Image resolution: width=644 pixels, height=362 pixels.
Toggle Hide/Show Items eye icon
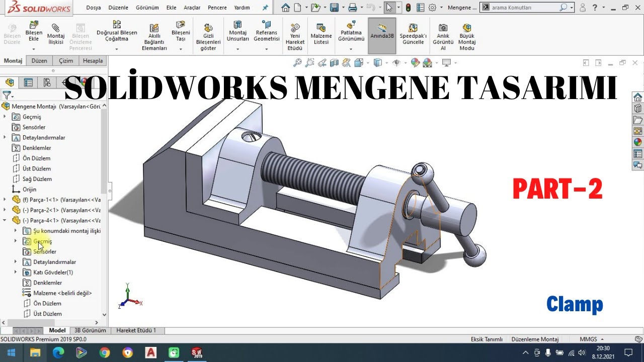[x=398, y=63]
